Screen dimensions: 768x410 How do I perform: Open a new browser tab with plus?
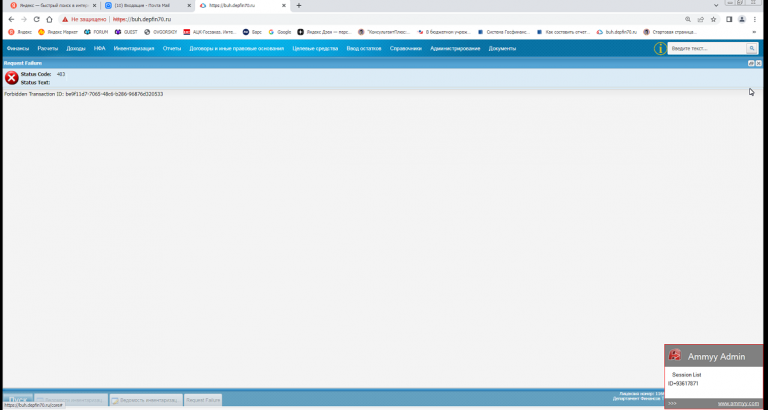(x=299, y=5)
